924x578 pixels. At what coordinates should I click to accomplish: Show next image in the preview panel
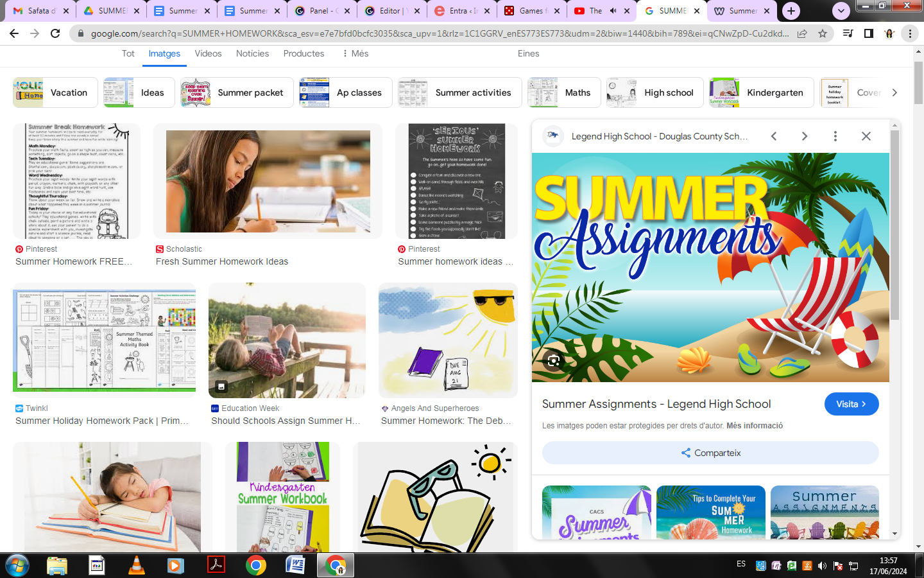(804, 136)
